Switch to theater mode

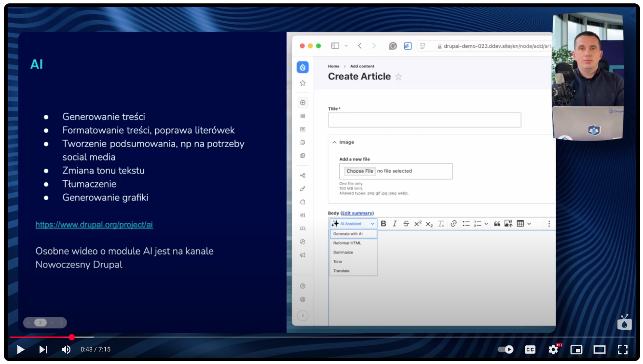(600, 350)
